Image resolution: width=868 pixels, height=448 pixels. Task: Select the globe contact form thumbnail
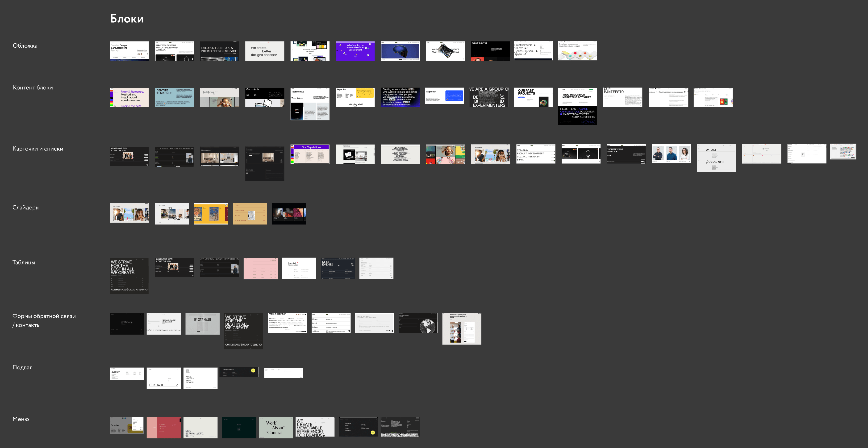tap(418, 323)
